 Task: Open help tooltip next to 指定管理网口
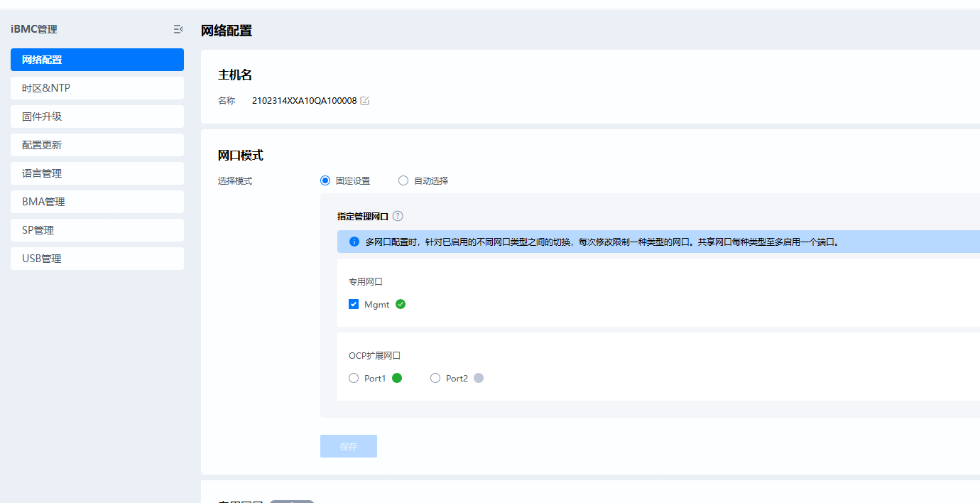click(398, 216)
